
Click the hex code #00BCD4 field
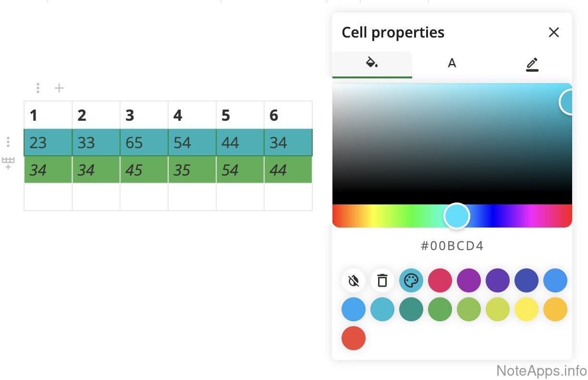tap(452, 246)
